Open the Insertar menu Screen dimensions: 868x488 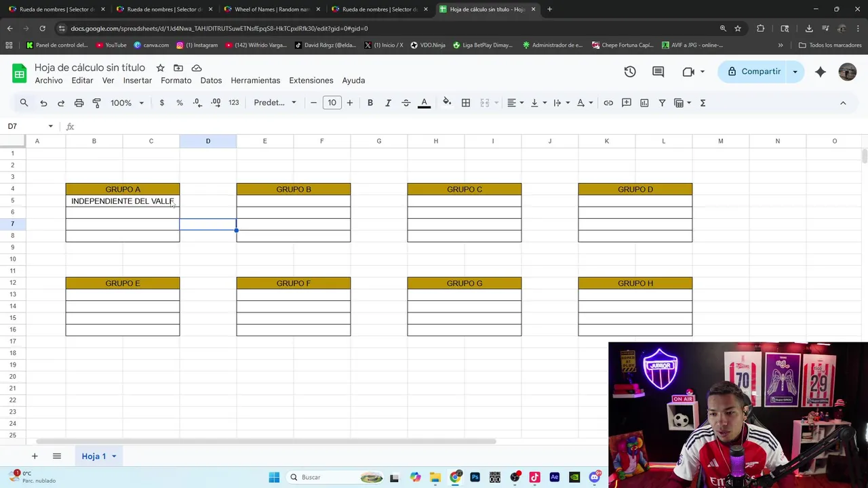[138, 81]
